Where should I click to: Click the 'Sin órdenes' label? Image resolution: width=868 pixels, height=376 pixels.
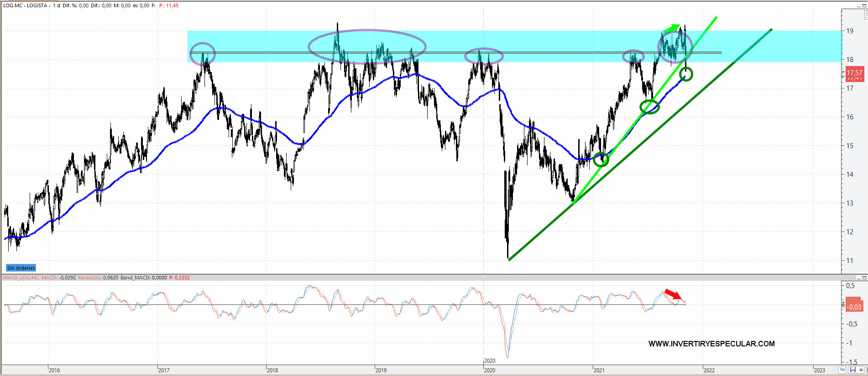tap(21, 268)
